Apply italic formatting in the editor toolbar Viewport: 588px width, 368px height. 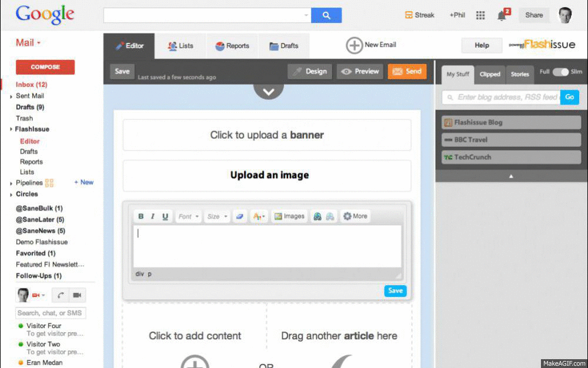coord(153,216)
